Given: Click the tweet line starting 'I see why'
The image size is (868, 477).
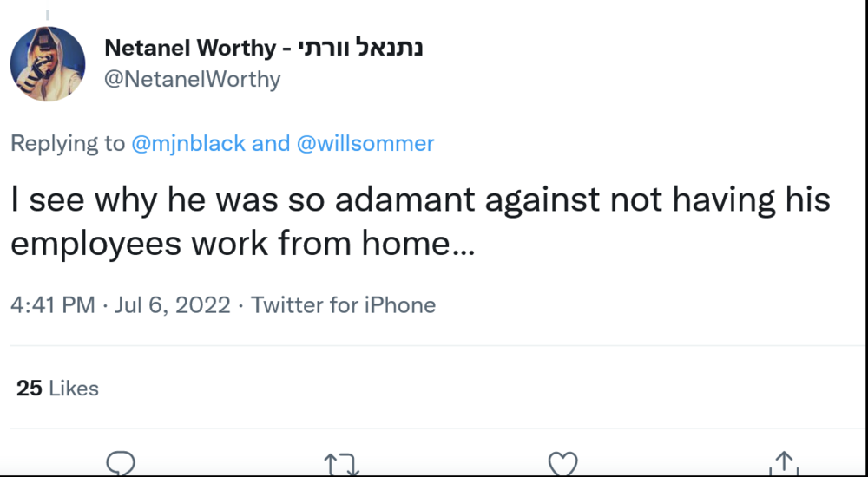Looking at the screenshot, I should (420, 201).
